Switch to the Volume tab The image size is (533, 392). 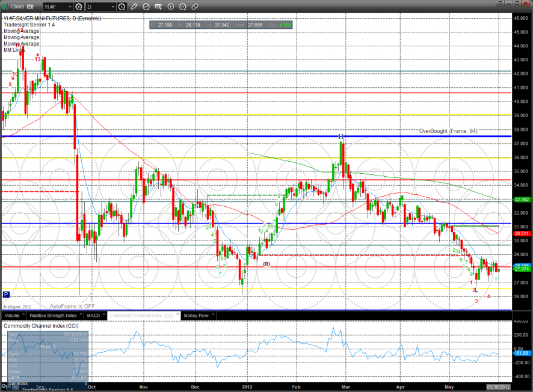(x=12, y=315)
